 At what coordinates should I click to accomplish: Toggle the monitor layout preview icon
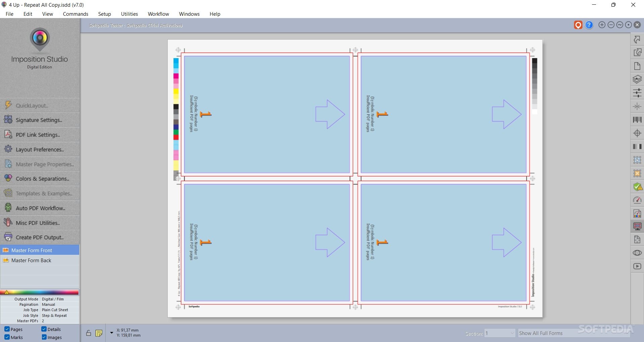pyautogui.click(x=637, y=226)
